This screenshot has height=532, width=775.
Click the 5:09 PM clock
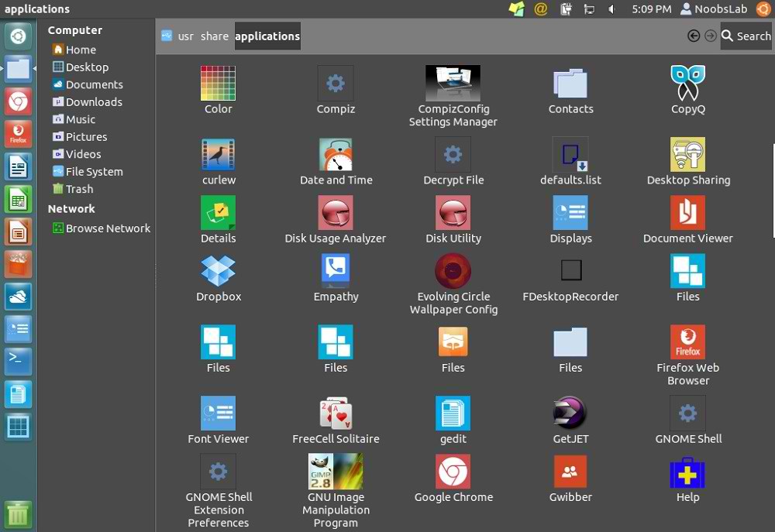[x=652, y=9]
